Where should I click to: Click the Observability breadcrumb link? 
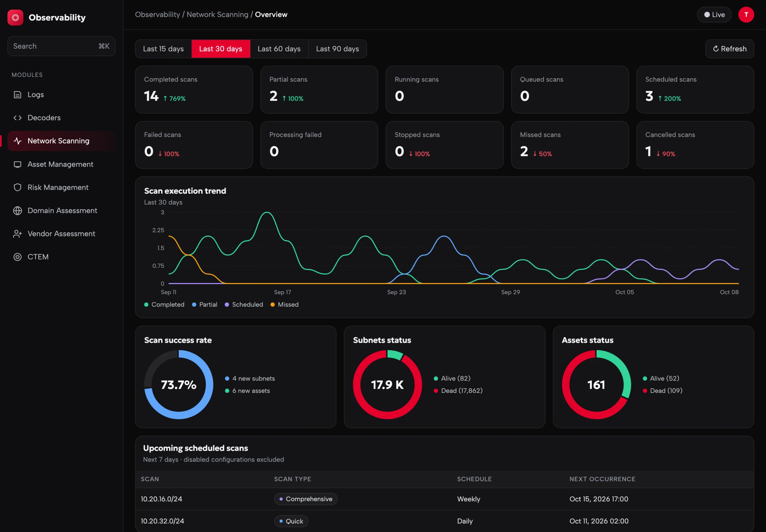[x=157, y=15]
